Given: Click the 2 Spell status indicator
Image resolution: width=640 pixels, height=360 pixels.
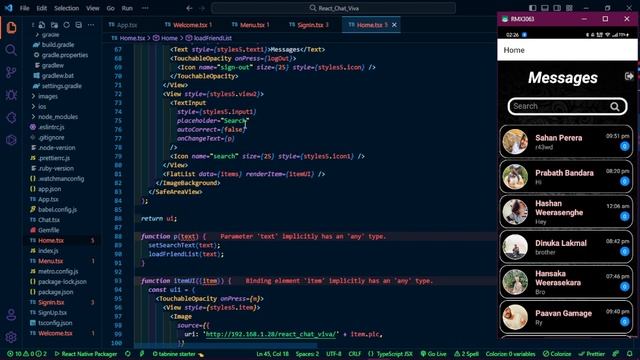Looking at the screenshot, I should pyautogui.click(x=466, y=354).
